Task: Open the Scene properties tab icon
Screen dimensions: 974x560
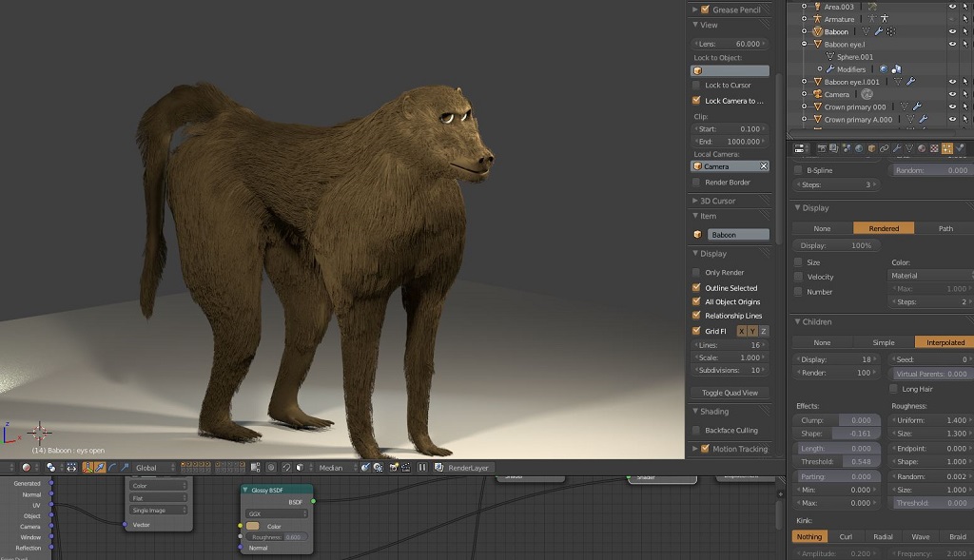Action: click(847, 148)
